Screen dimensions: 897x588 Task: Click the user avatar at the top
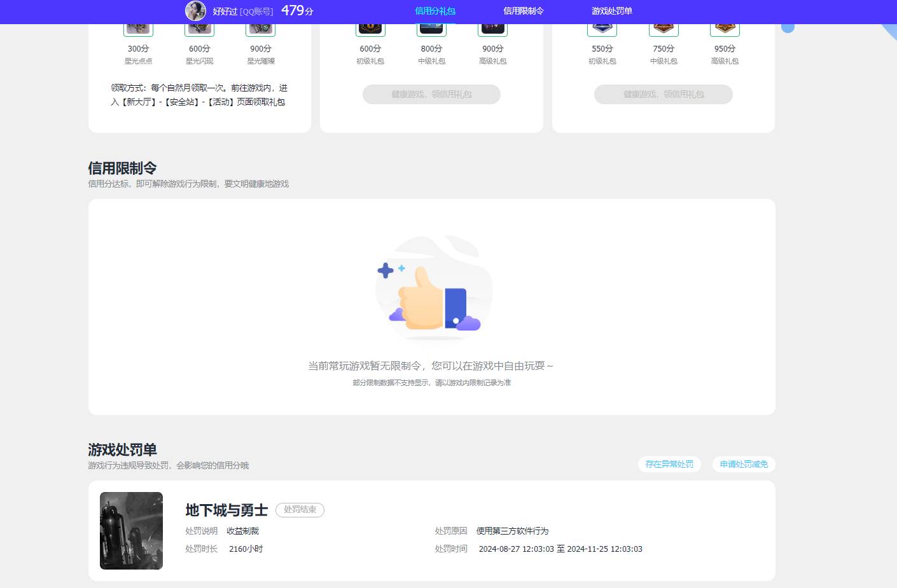(196, 11)
